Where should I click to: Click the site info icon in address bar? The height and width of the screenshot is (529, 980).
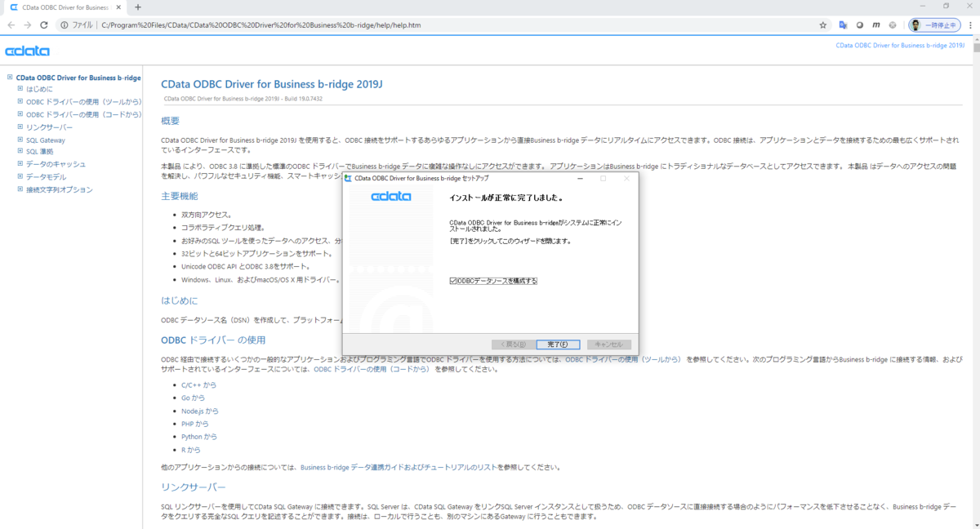(x=65, y=25)
